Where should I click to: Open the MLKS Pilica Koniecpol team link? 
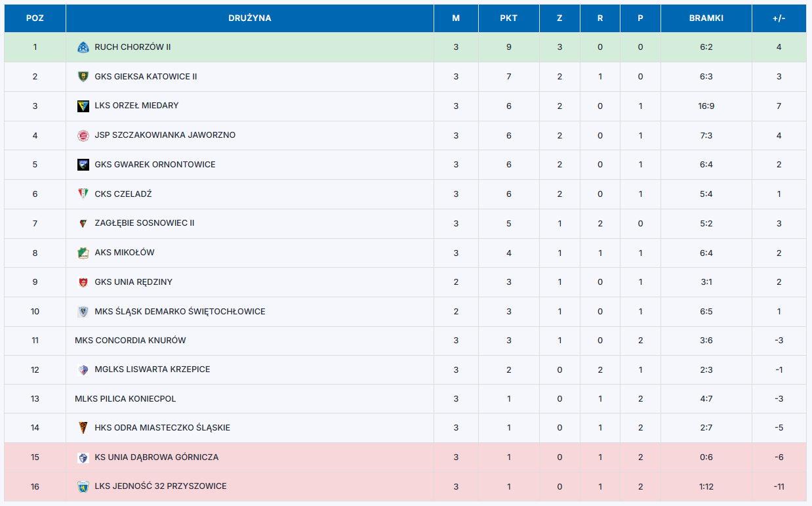click(125, 399)
